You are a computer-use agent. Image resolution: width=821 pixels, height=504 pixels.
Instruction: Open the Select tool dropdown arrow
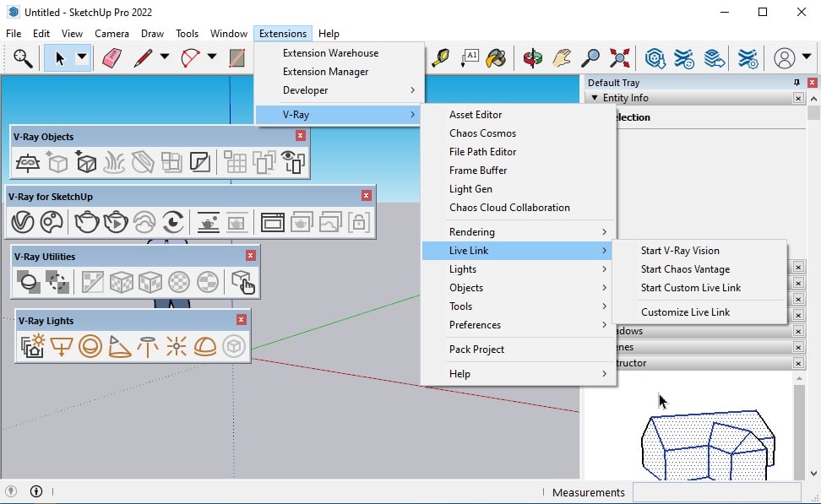pyautogui.click(x=82, y=57)
